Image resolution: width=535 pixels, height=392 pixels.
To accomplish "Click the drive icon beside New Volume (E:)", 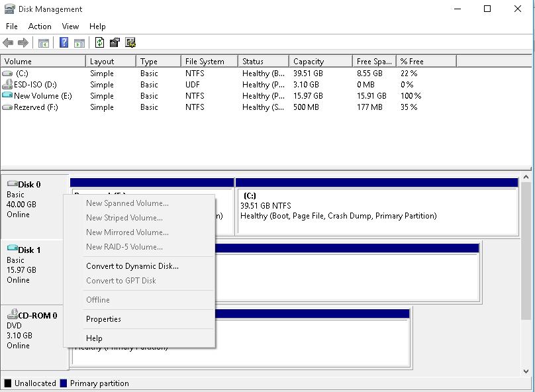I will click(7, 95).
